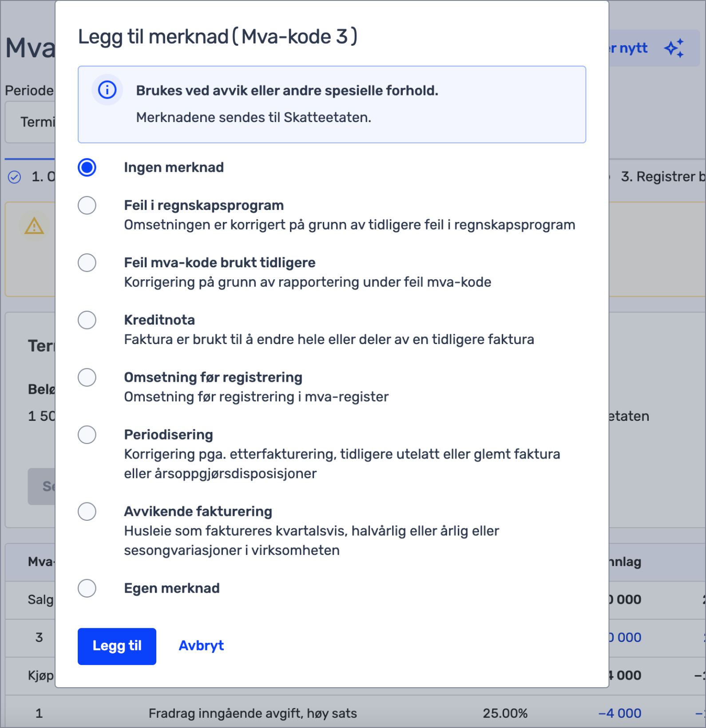Select the 'Egen merknad' radio button
Screen dimensions: 706x728
[87, 588]
